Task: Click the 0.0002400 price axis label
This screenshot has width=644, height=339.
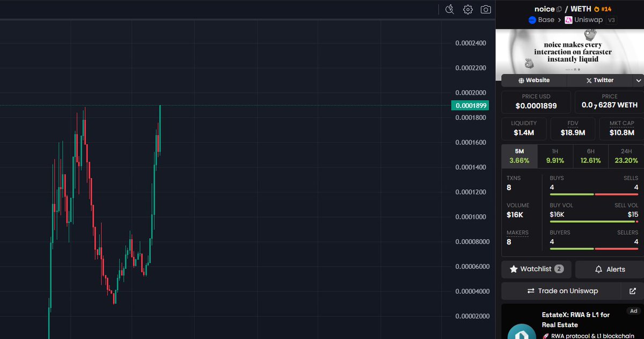Action: pyautogui.click(x=471, y=43)
